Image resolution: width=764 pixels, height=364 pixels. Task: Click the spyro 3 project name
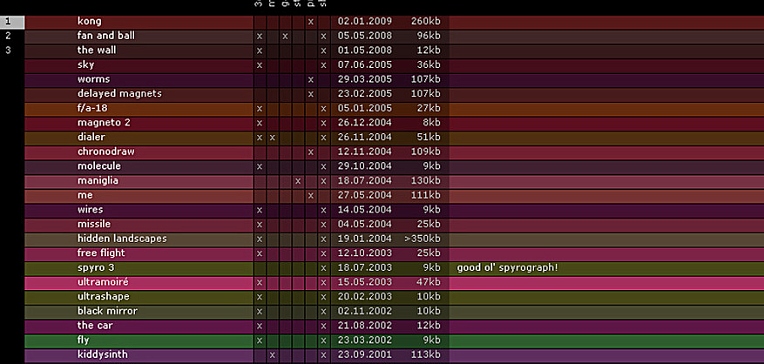click(96, 268)
